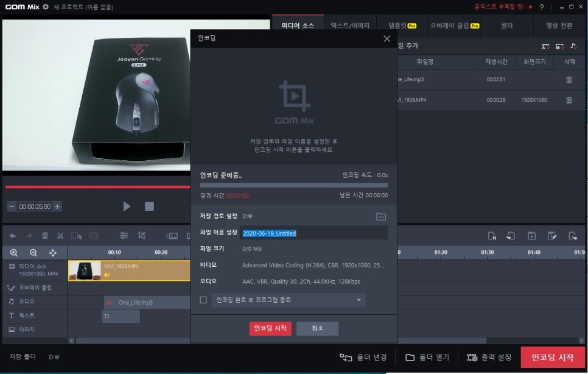Click the image overlay toolbar icon

173,236
